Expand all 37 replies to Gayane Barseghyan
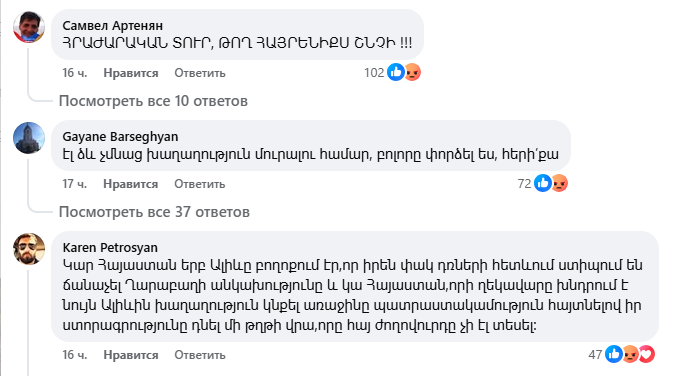Screen dimensions: 700x376 click(x=154, y=212)
